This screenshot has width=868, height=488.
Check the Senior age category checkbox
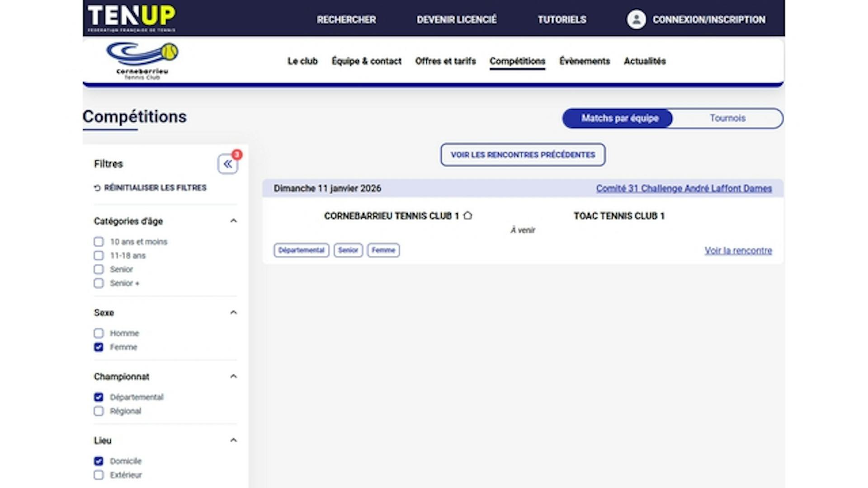[x=99, y=269]
